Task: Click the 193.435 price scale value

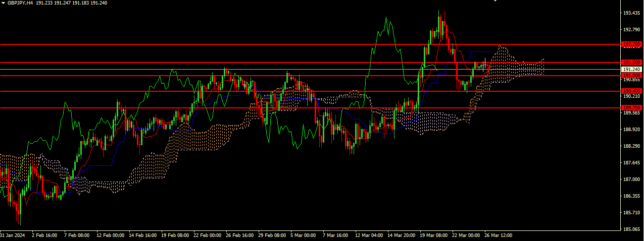Action: coord(632,13)
